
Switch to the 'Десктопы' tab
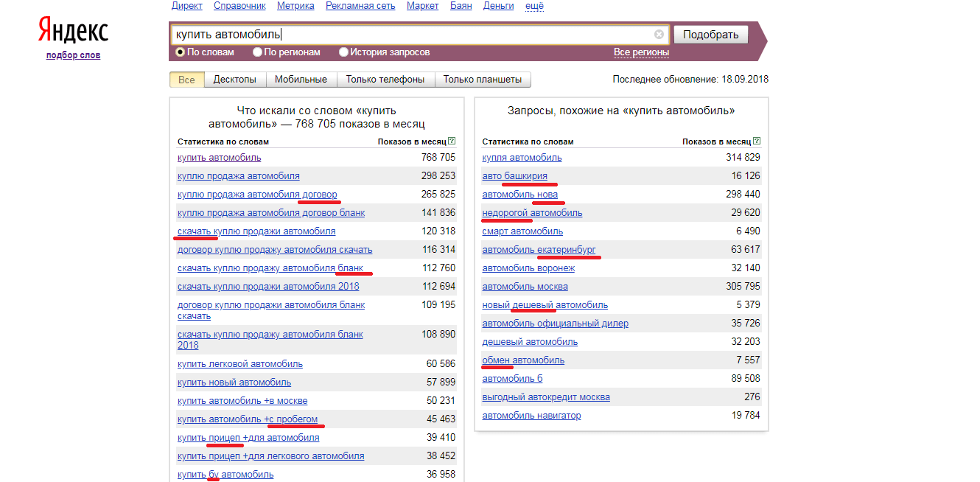[235, 80]
